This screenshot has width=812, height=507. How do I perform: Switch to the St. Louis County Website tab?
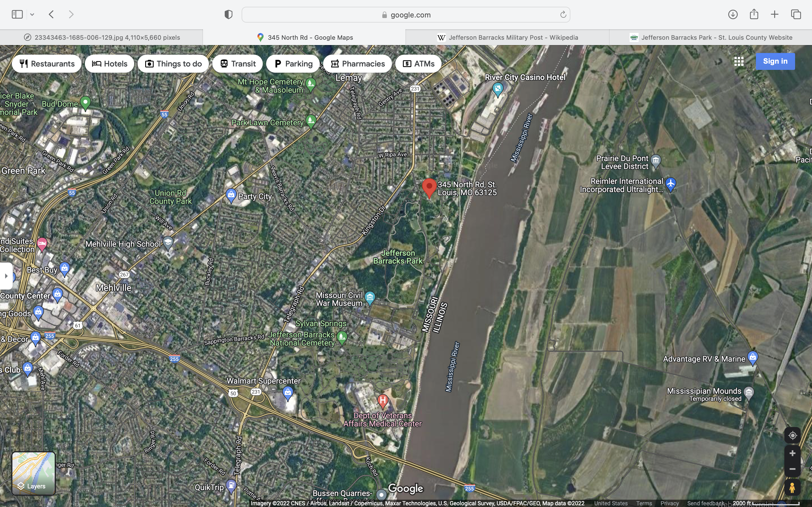pos(711,37)
